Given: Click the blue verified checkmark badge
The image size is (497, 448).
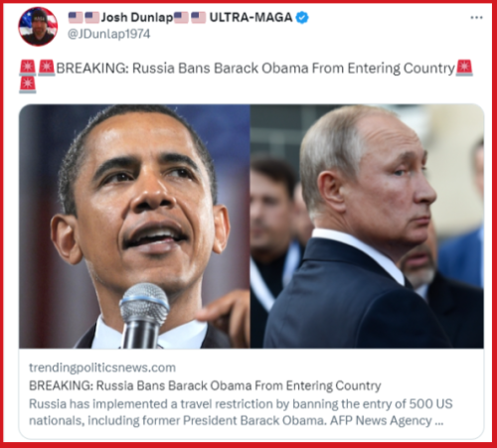Looking at the screenshot, I should tap(302, 17).
